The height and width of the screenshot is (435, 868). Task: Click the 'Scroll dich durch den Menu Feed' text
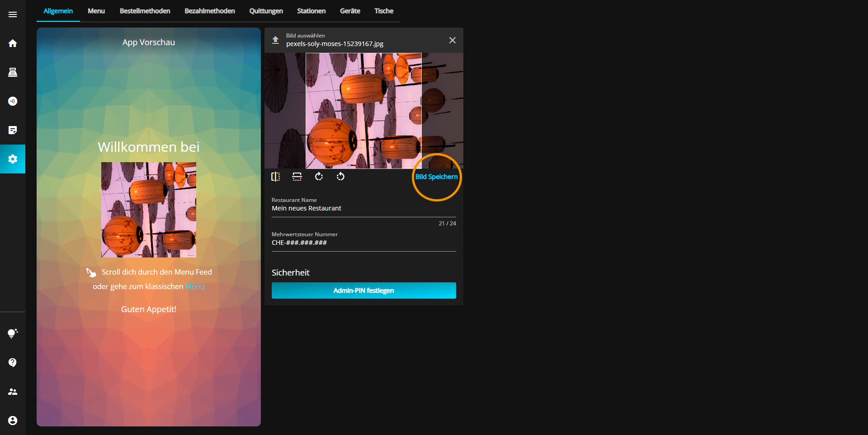(x=157, y=272)
